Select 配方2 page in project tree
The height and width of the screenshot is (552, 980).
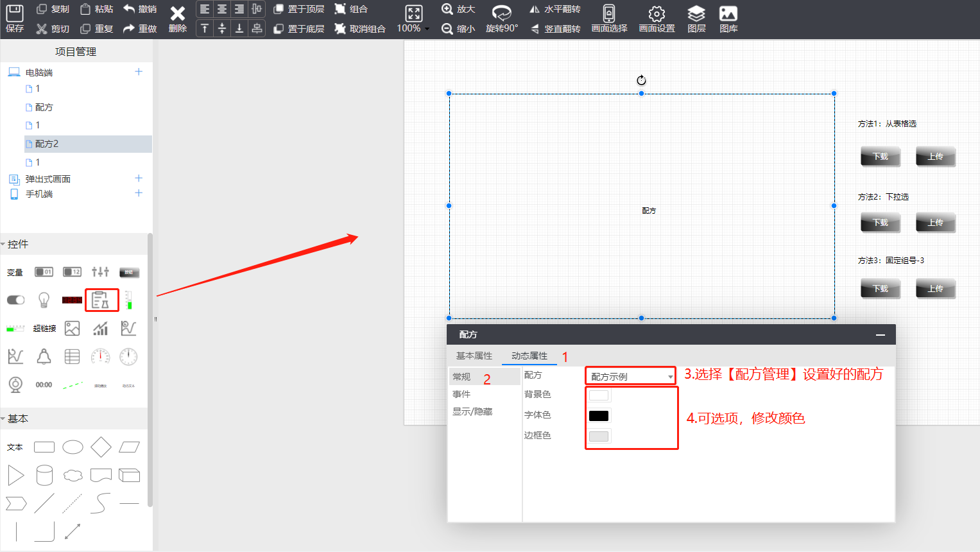47,144
